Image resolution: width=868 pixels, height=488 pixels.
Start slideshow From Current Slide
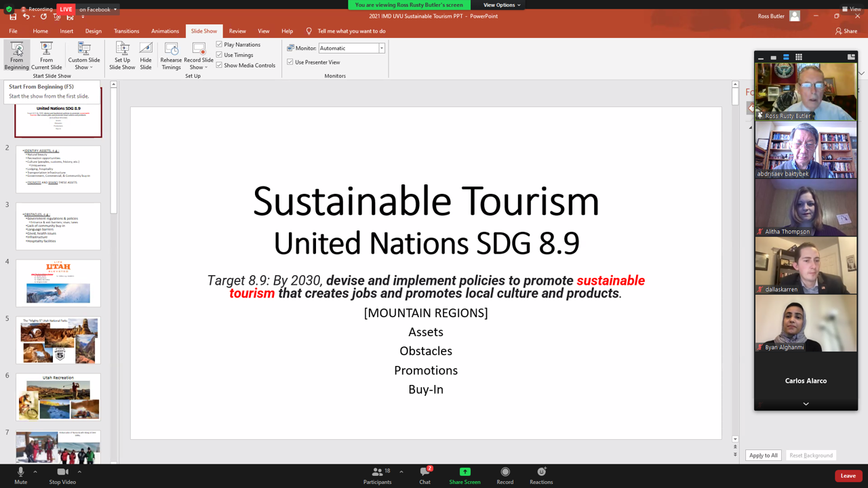[x=46, y=56]
